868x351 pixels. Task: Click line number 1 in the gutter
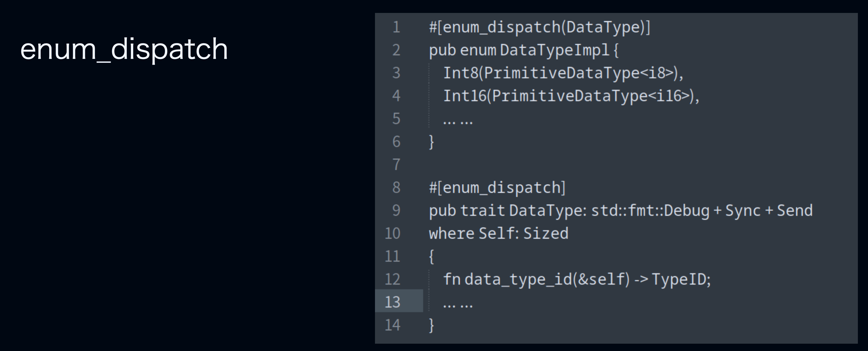tap(396, 27)
